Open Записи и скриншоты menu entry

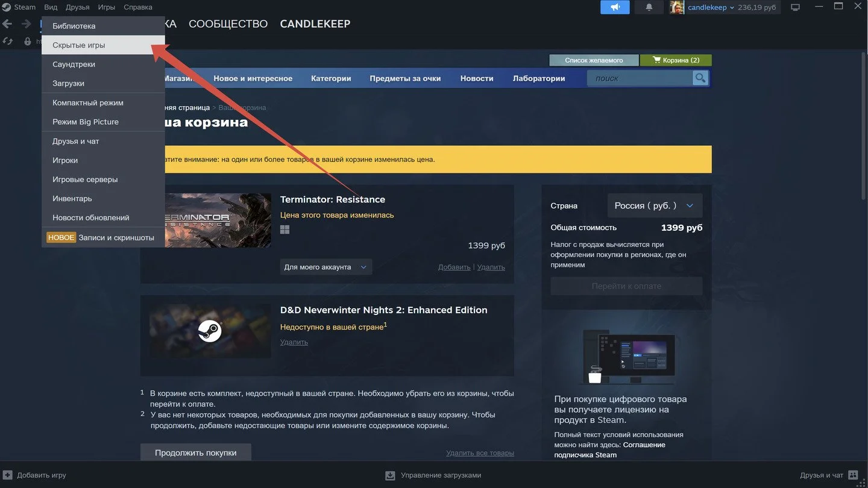[x=103, y=237]
